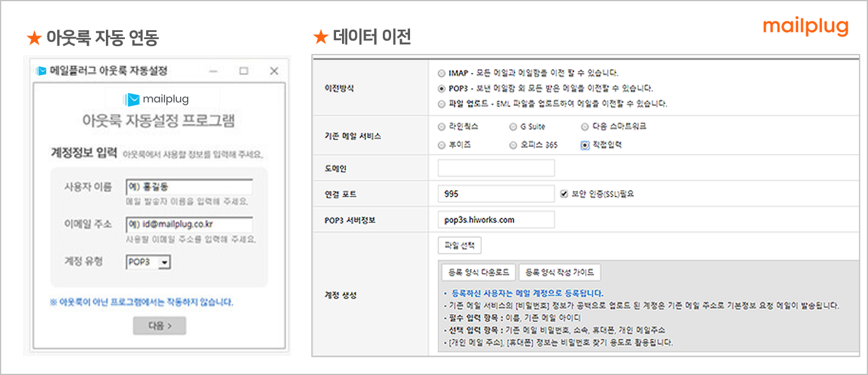Choose 부이즈 mail service option
Viewport: 868px width, 375px height.
[x=441, y=145]
